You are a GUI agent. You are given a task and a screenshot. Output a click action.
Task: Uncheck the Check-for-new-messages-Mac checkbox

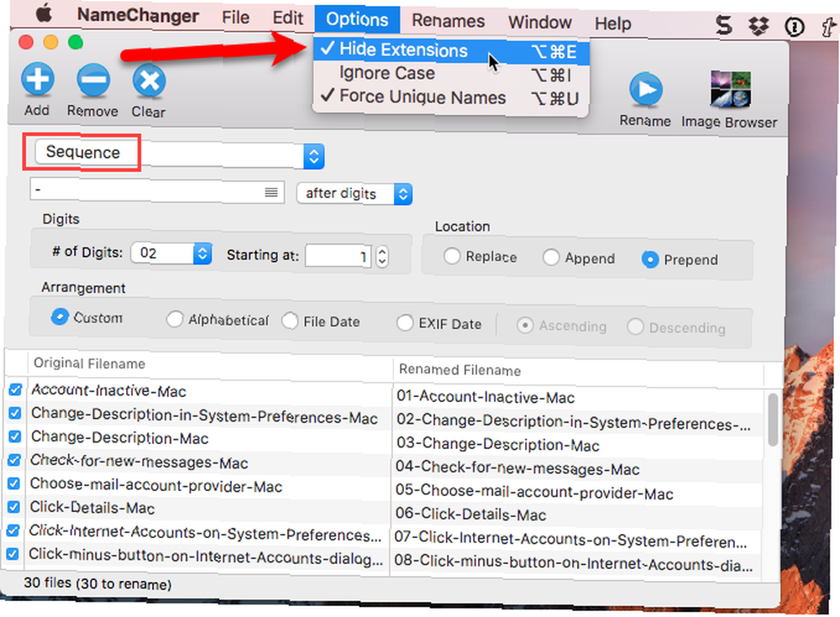click(x=14, y=460)
